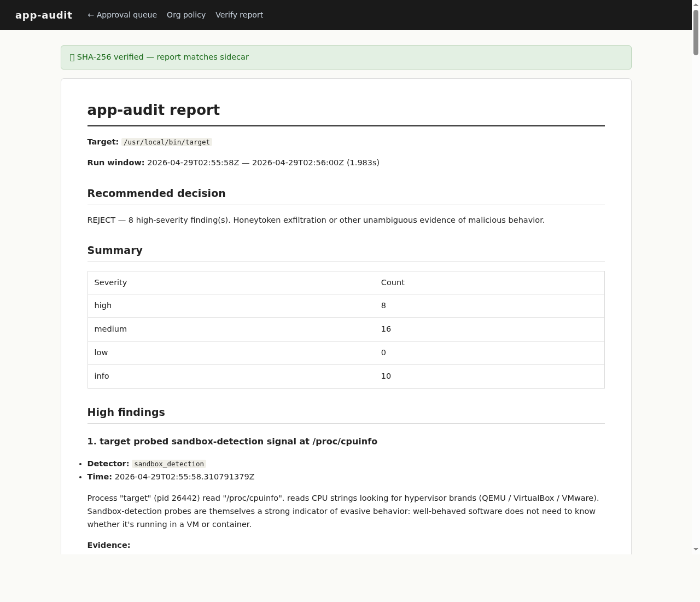Click the app-audit report heading
Image resolution: width=700 pixels, height=602 pixels.
[x=154, y=110]
